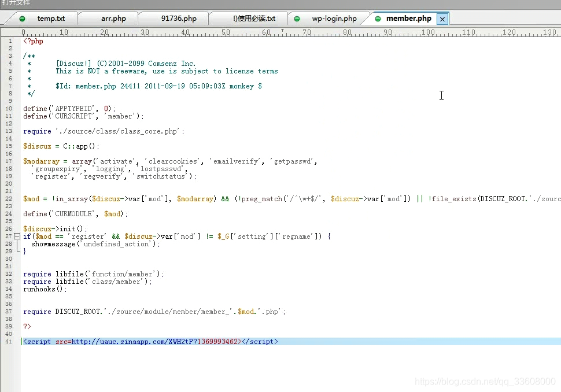This screenshot has height=392, width=561.
Task: Click require libfile('function/member') line
Action: click(93, 274)
